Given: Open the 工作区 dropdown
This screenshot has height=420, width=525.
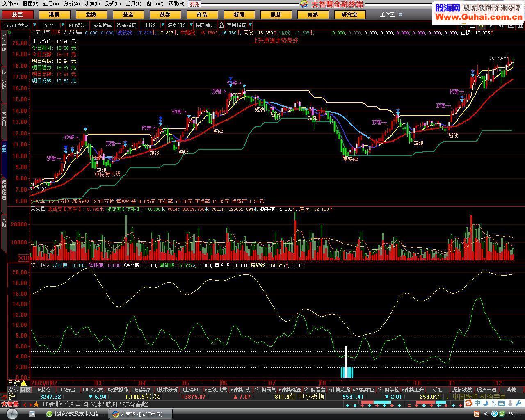Looking at the screenshot, I should point(391,14).
